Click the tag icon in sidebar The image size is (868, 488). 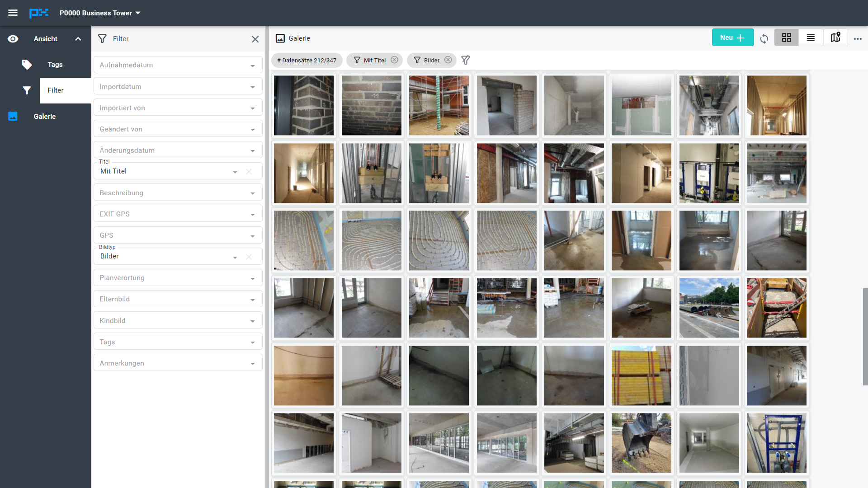pyautogui.click(x=27, y=65)
